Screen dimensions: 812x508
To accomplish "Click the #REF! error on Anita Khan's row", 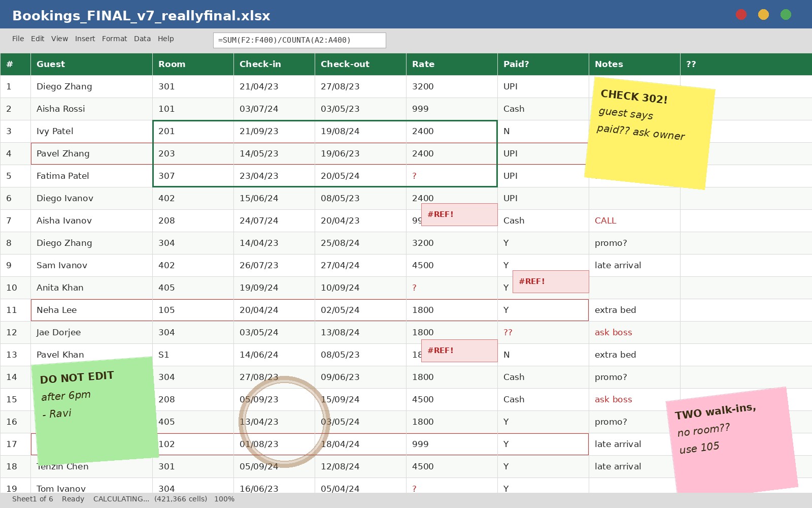I will click(551, 281).
